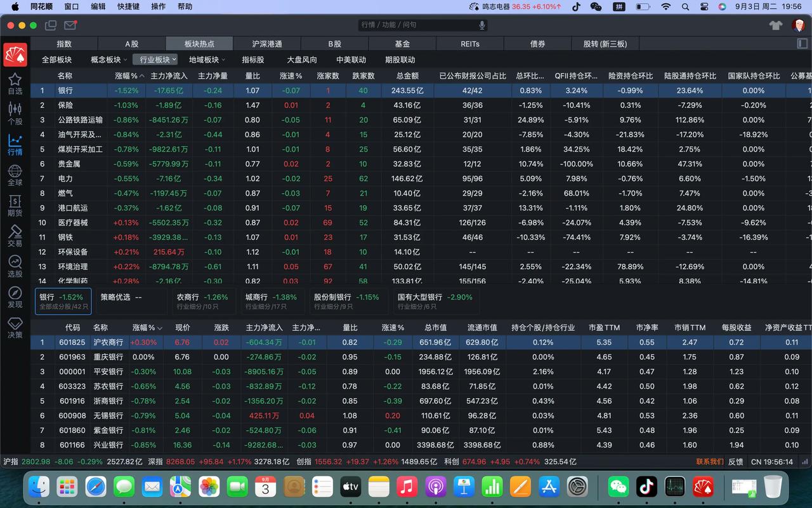Open the 选股 stock-picking sidebar icon
This screenshot has width=812, height=508.
coord(14,265)
